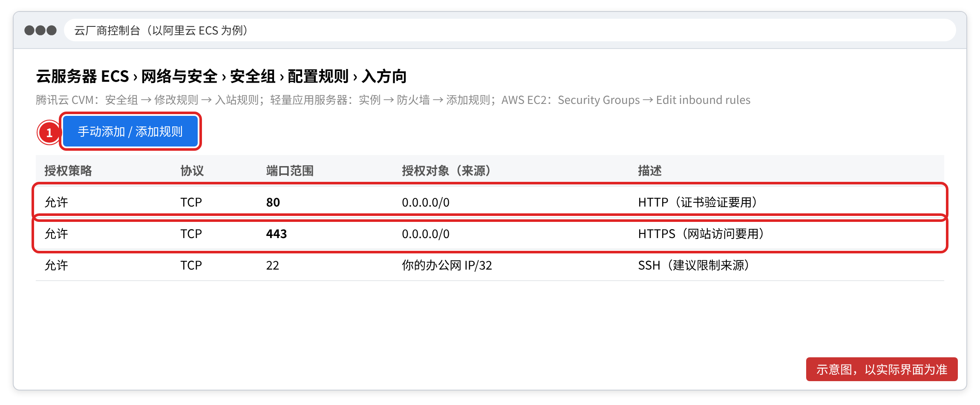
Task: Select the 端口范围 column header
Action: 290,171
